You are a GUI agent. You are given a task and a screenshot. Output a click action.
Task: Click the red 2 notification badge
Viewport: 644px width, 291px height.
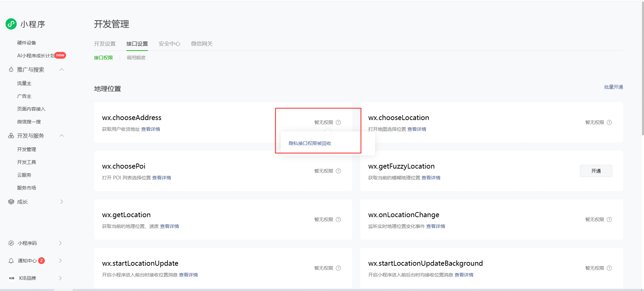tap(41, 260)
